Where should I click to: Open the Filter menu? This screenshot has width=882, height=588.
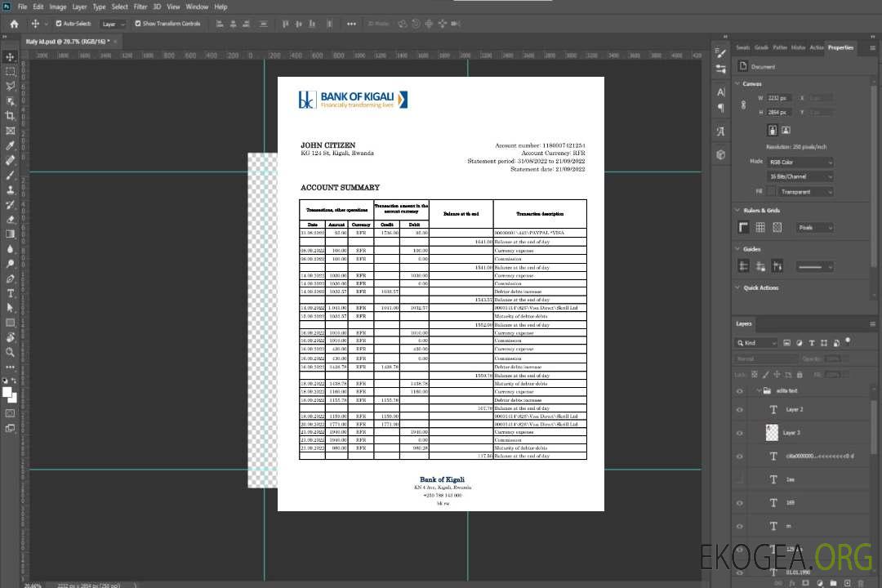tap(141, 7)
